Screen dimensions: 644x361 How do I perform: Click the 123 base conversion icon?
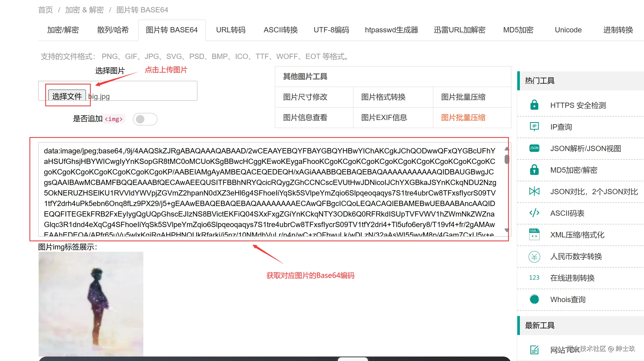pos(534,278)
